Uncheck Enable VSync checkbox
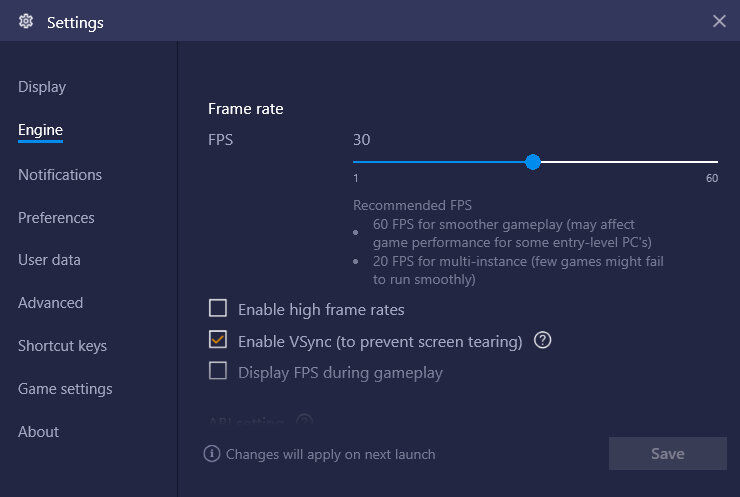Screen dimensions: 740x497 (x=218, y=341)
